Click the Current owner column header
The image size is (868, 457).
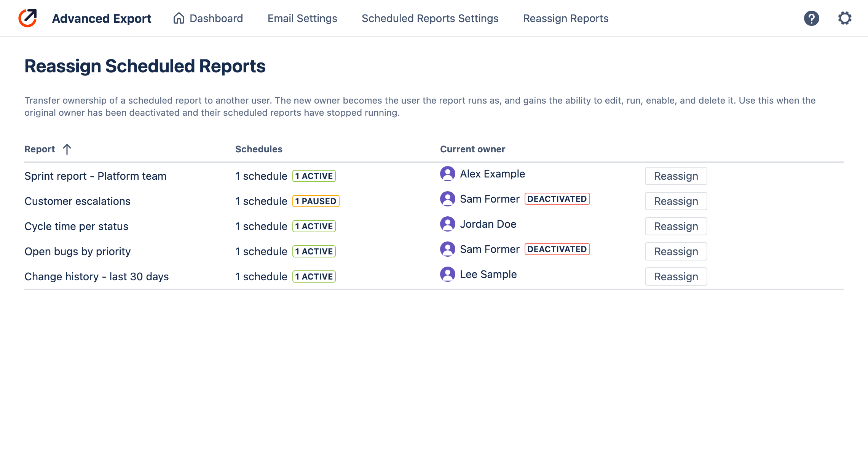(472, 149)
